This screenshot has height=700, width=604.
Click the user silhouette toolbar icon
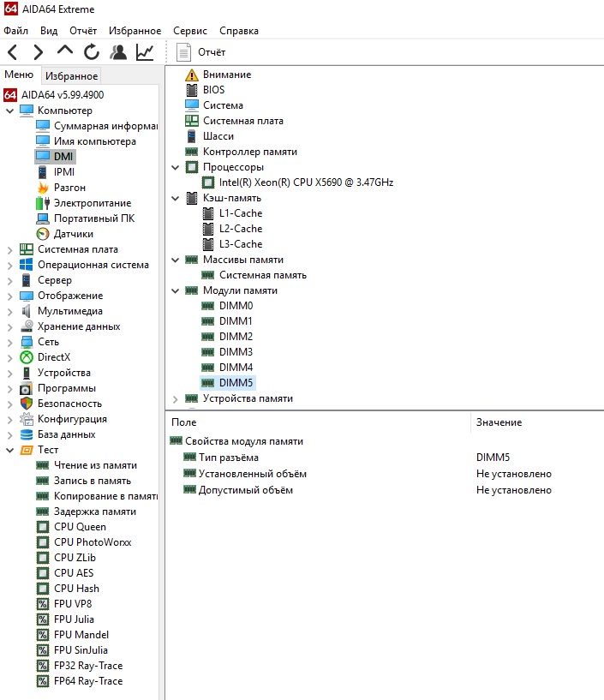[x=118, y=52]
